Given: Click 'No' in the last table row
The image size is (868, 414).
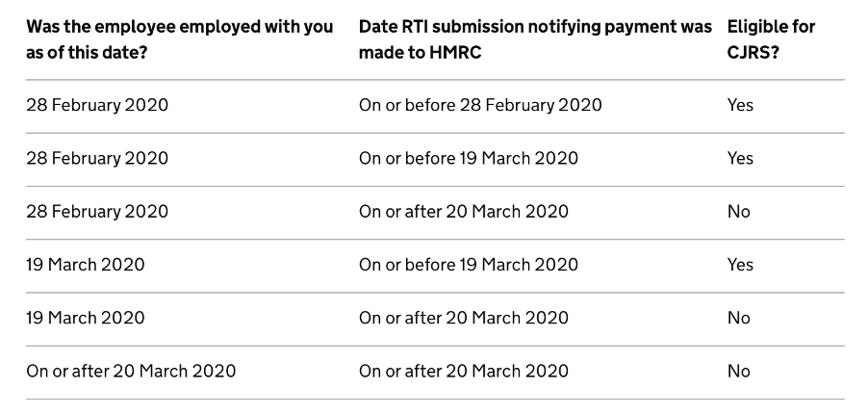Looking at the screenshot, I should pos(738,372).
